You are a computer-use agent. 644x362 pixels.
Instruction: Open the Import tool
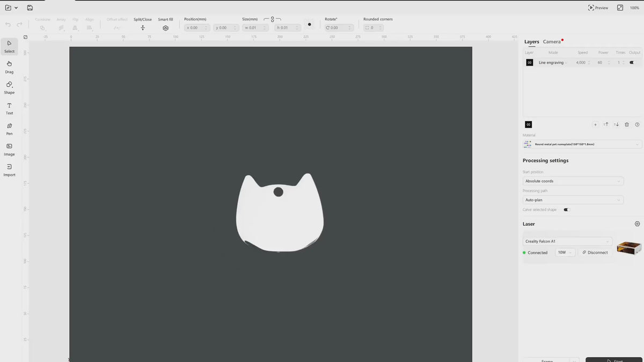[x=9, y=169]
